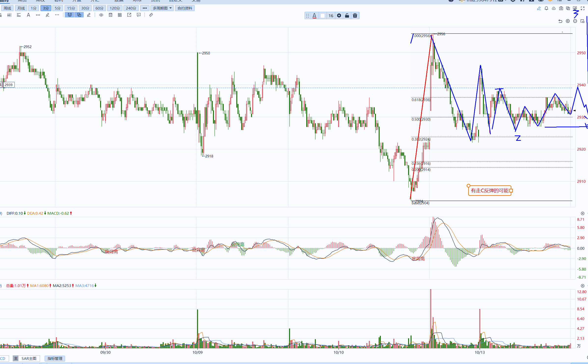The height and width of the screenshot is (364, 588).
Task: Undo the last action with the arrow icon
Action: pos(560,21)
